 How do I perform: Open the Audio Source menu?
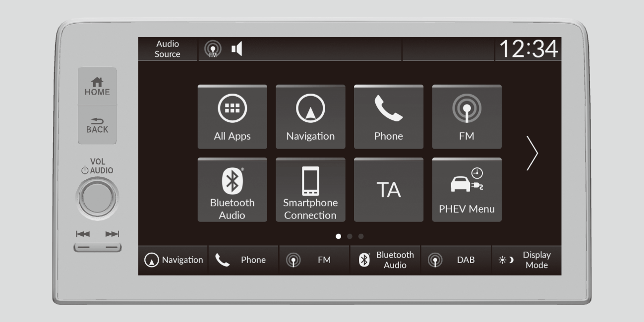[x=168, y=49]
